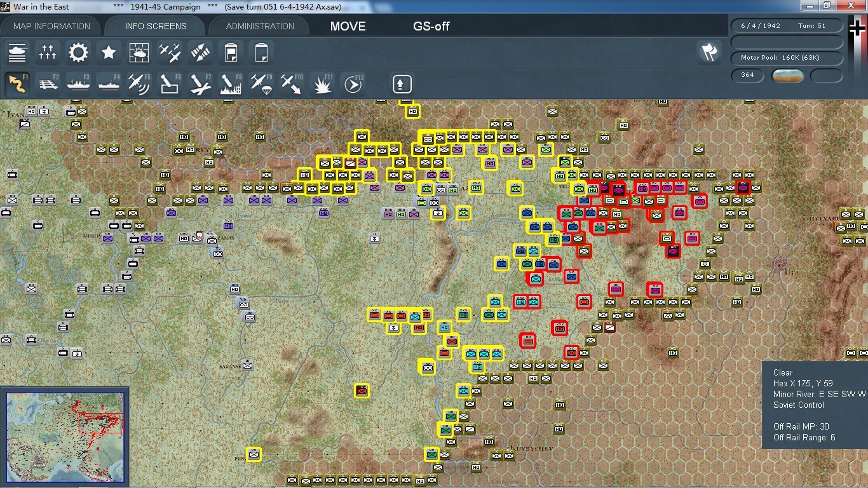The height and width of the screenshot is (488, 868).
Task: Click the 6/4/1942 Turn 51 date field
Action: coord(787,25)
